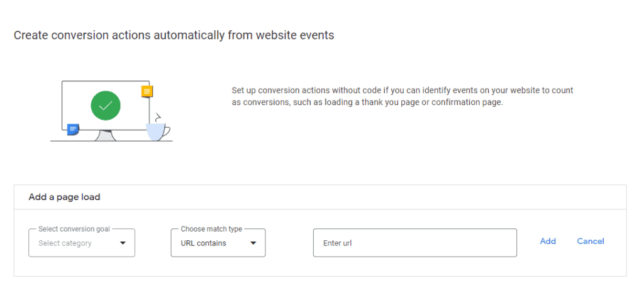Open the Choose match type dropdown
This screenshot has height=295, width=644.
pos(218,243)
